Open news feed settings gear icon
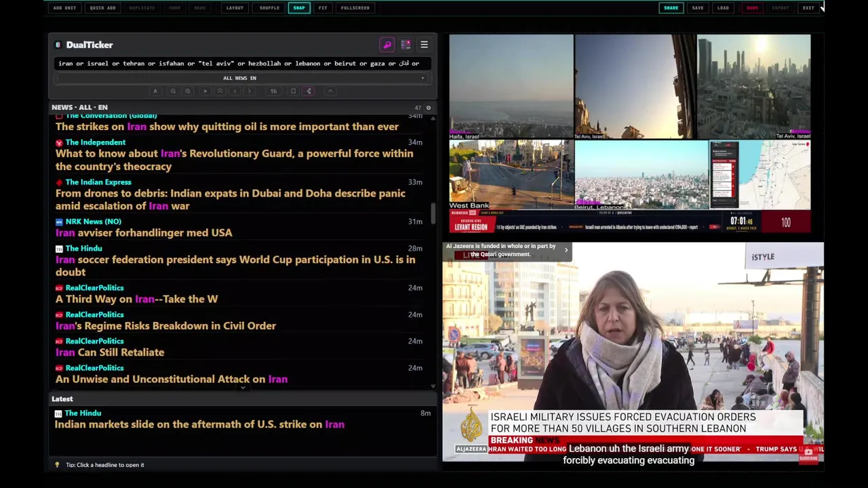Screen dimensions: 868x488 point(428,108)
